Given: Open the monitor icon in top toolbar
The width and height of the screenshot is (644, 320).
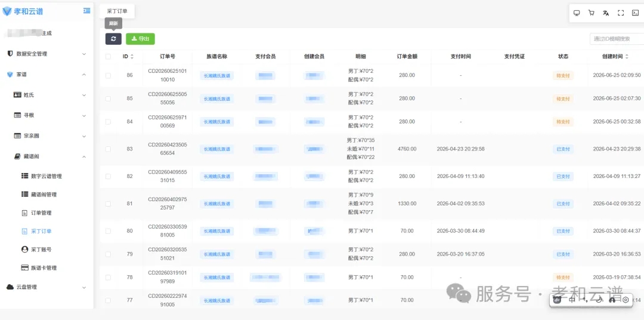Looking at the screenshot, I should (x=577, y=13).
